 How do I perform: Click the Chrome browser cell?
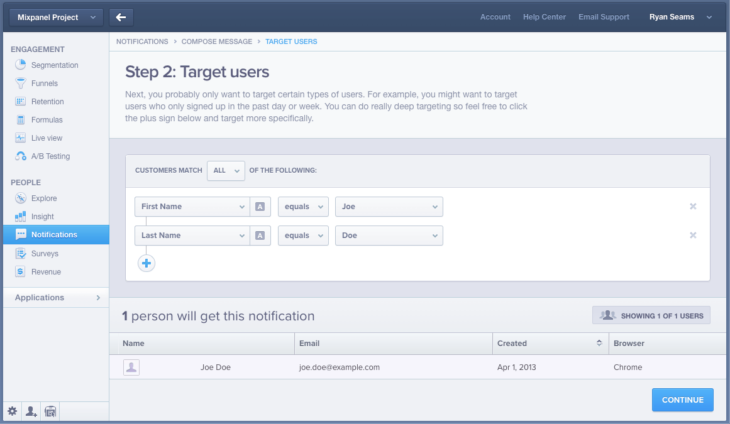click(x=628, y=367)
